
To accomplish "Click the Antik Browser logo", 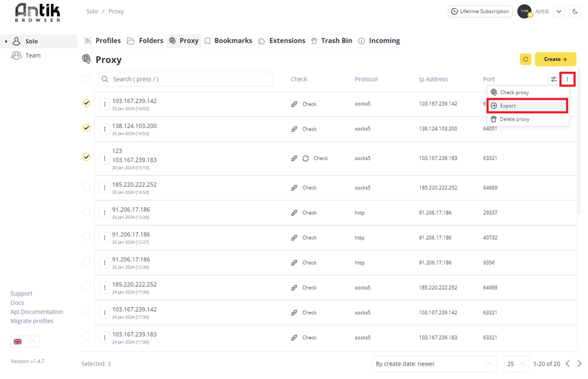I will pyautogui.click(x=38, y=13).
